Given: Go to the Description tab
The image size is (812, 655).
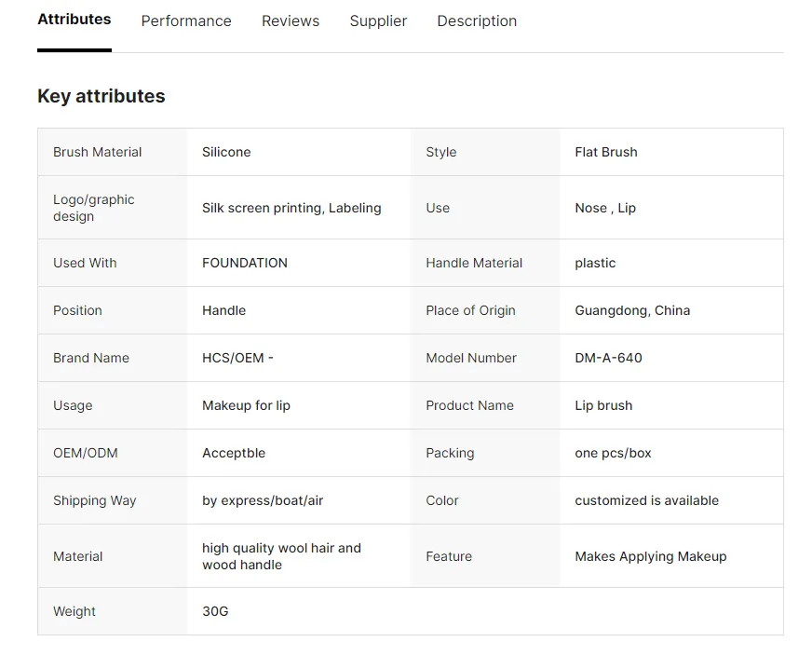Looking at the screenshot, I should 477,20.
